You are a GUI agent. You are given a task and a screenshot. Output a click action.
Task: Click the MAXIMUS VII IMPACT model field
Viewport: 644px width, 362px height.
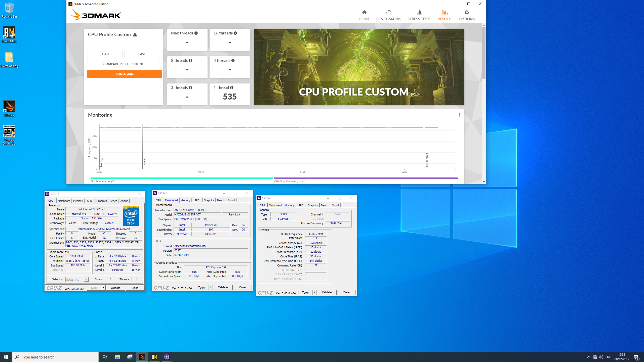click(x=197, y=215)
